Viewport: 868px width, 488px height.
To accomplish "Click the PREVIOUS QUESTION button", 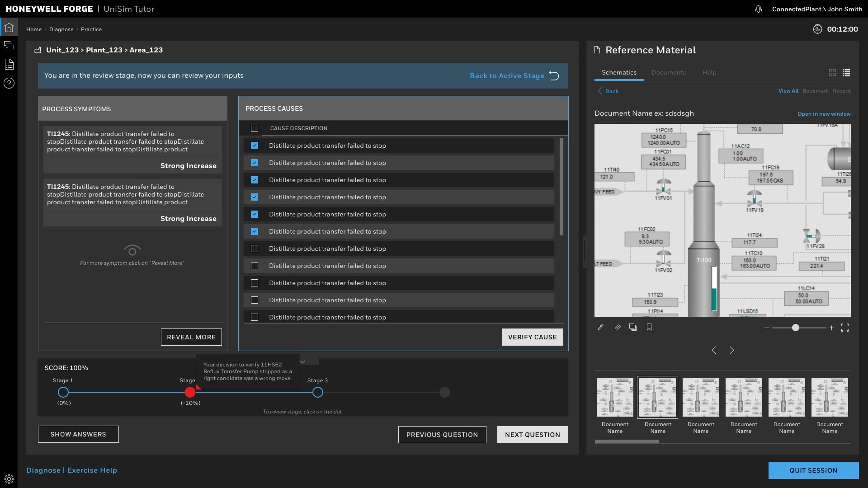I will (x=442, y=435).
